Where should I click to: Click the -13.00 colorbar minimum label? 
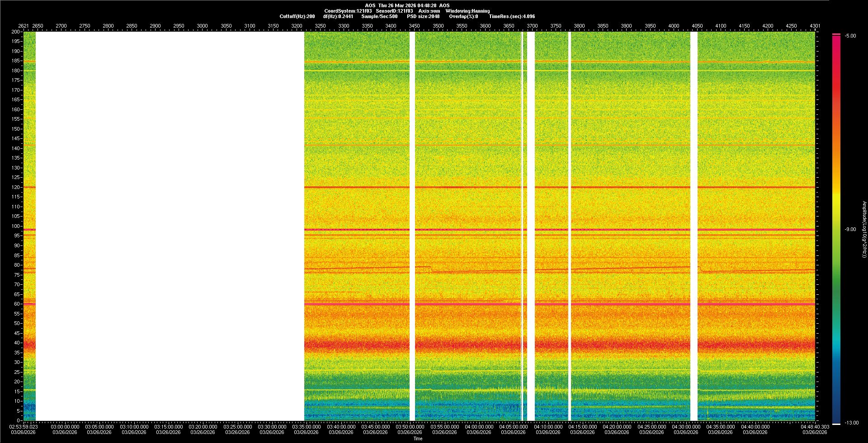tap(851, 423)
